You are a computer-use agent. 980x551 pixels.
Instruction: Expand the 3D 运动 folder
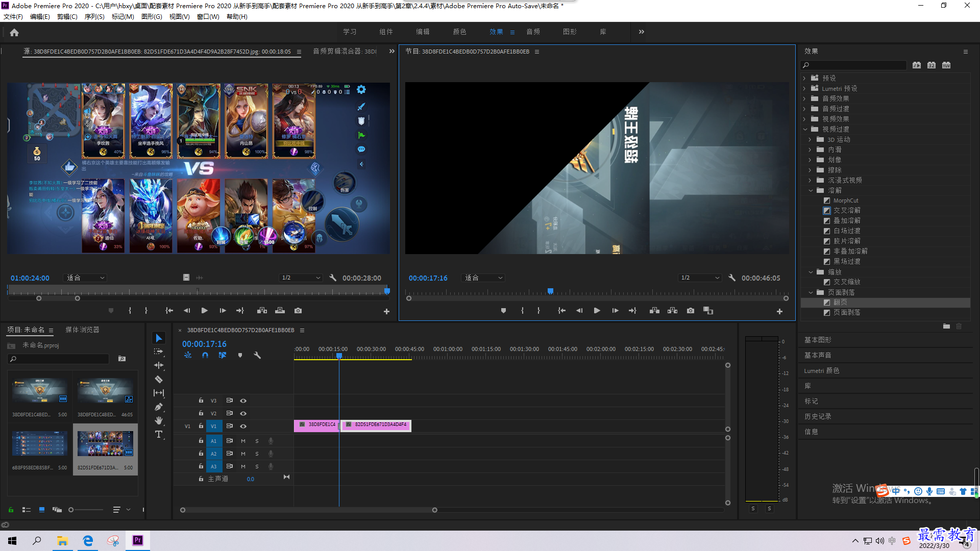coord(810,139)
